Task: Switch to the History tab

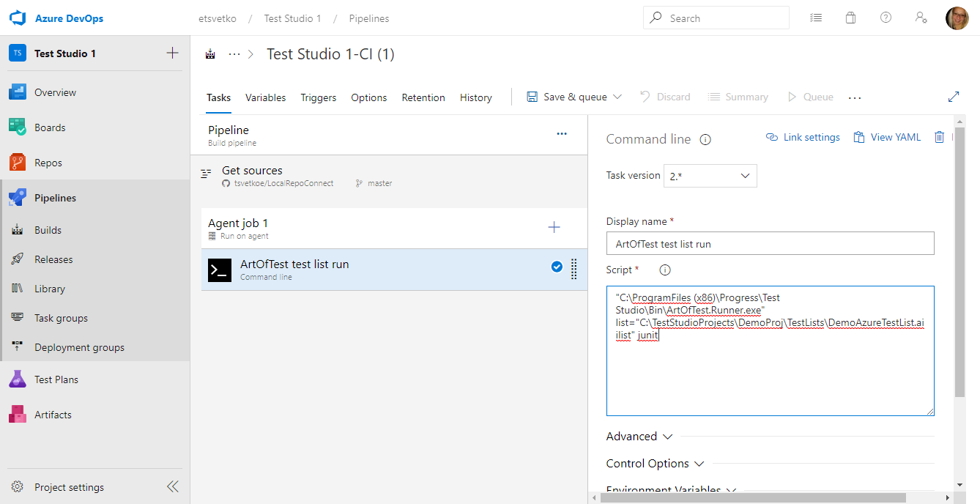Action: [x=476, y=97]
